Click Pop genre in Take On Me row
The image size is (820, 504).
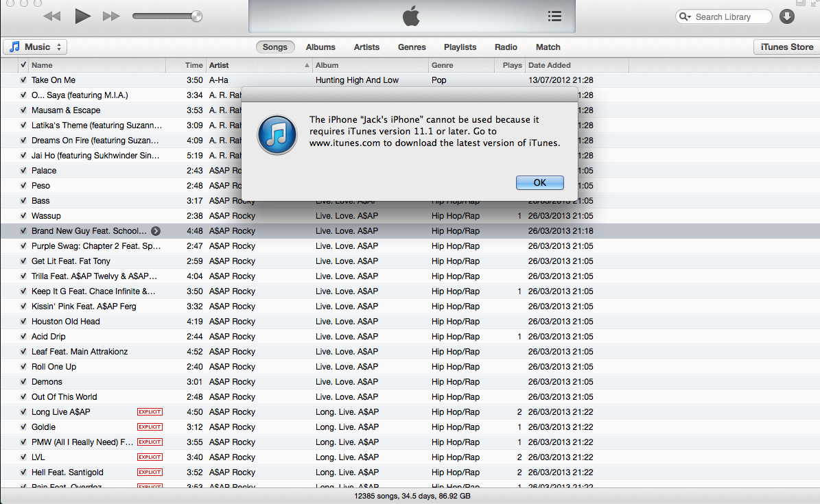pyautogui.click(x=438, y=80)
